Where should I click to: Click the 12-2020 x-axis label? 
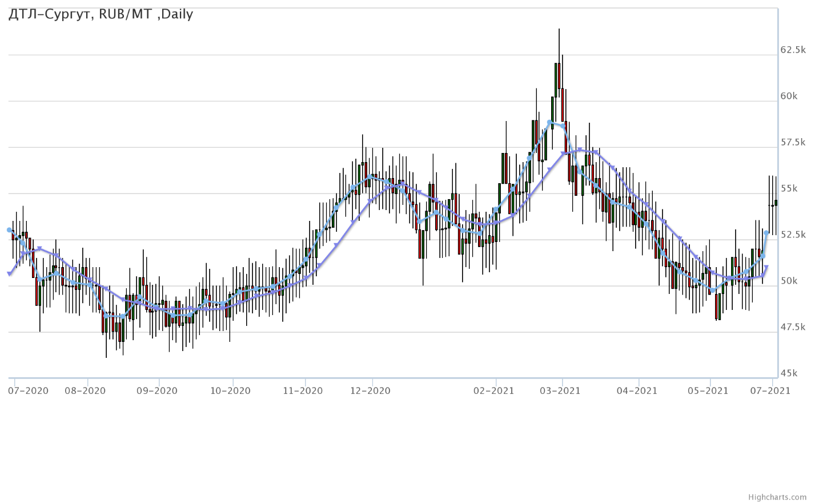371,391
